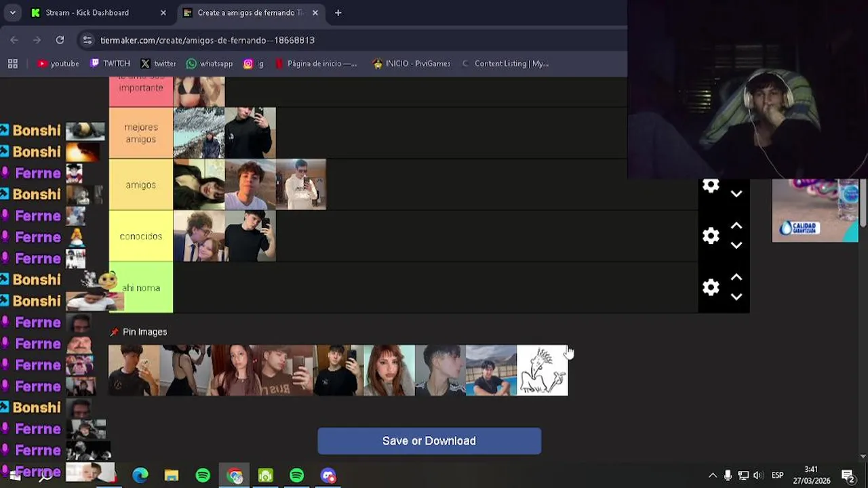The height and width of the screenshot is (488, 868).
Task: Open the green Android app in taskbar
Action: pyautogui.click(x=265, y=475)
